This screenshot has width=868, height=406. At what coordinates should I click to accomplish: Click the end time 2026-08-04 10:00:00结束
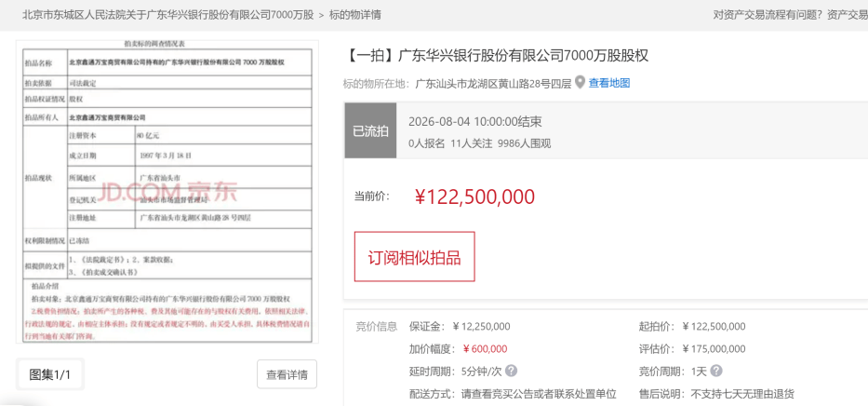474,122
